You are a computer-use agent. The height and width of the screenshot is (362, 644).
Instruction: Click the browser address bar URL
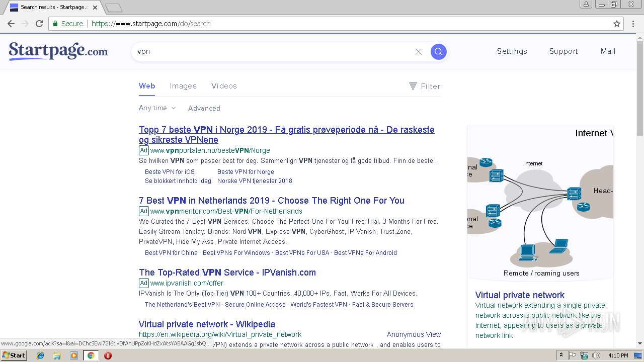coord(151,24)
